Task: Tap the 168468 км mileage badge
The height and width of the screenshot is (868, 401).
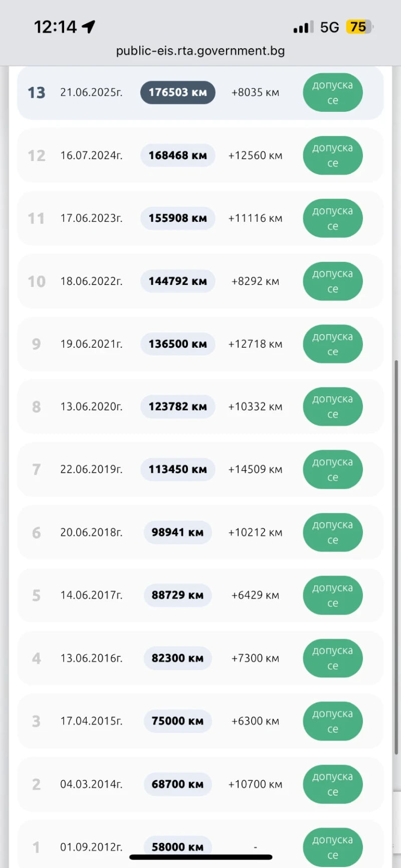Action: pyautogui.click(x=177, y=156)
